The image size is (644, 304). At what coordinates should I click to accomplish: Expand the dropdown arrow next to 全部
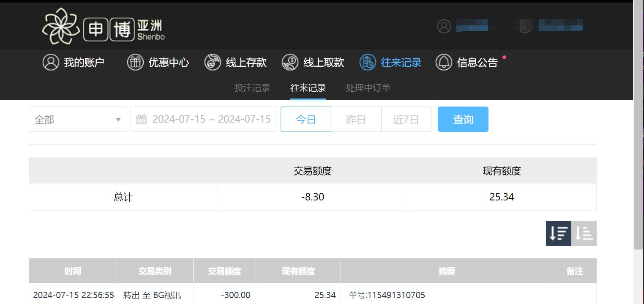pyautogui.click(x=118, y=120)
